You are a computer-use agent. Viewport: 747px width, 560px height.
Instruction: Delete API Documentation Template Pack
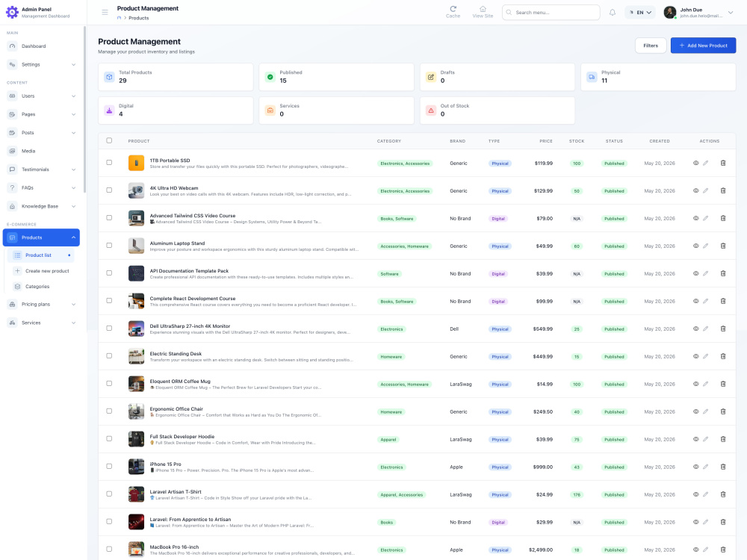tap(722, 273)
